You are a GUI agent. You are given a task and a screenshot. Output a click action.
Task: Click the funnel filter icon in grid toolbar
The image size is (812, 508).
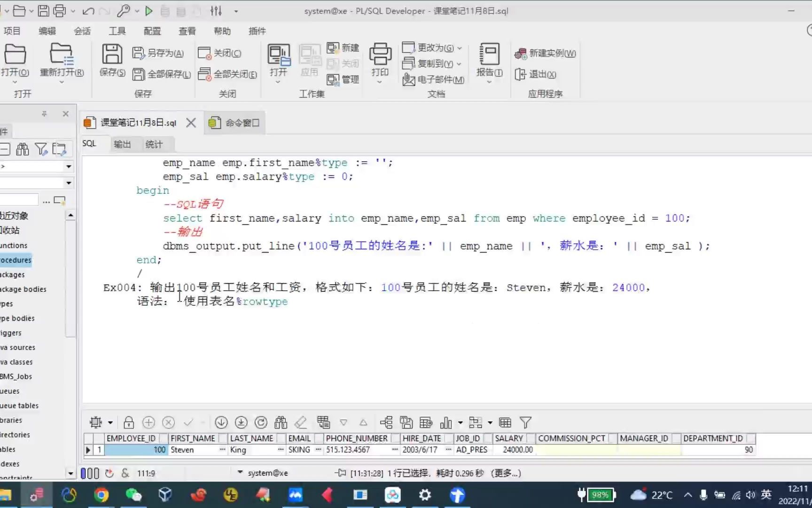click(525, 422)
